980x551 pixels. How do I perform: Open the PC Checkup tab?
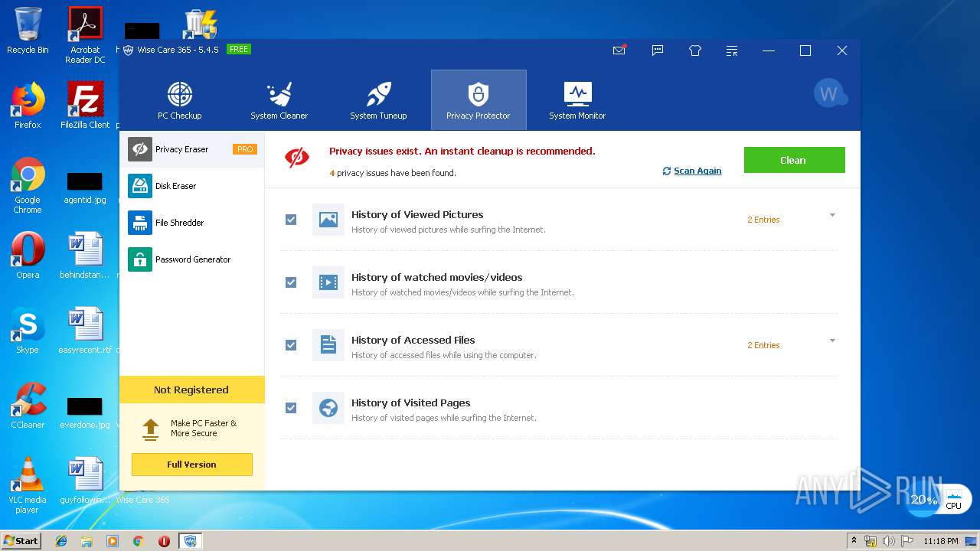tap(180, 100)
